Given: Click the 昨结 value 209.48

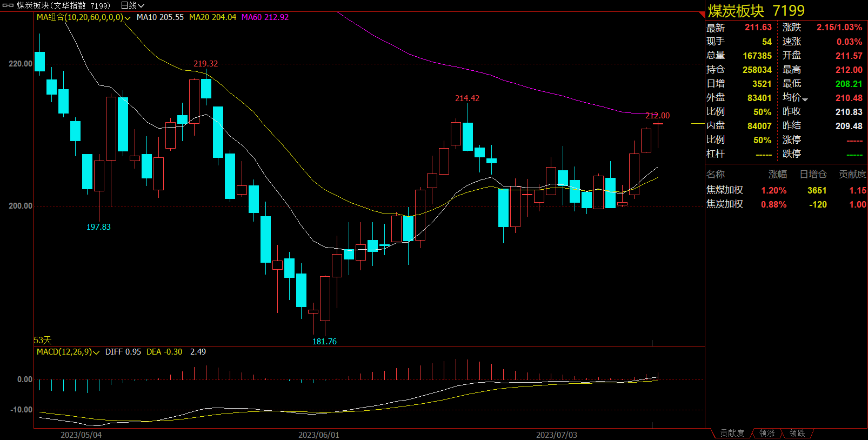Looking at the screenshot, I should 849,126.
